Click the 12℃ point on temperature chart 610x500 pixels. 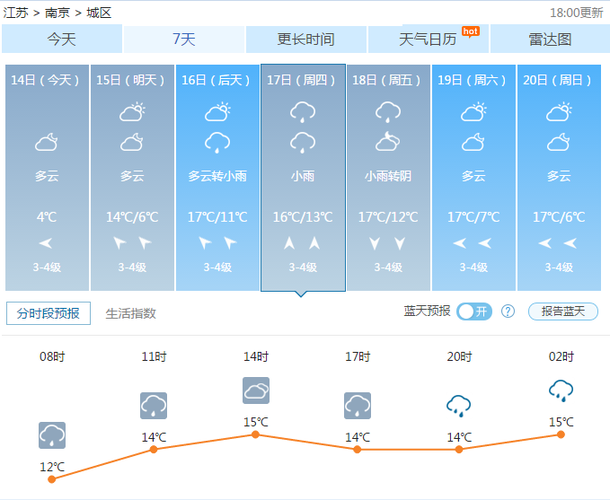tap(52, 479)
